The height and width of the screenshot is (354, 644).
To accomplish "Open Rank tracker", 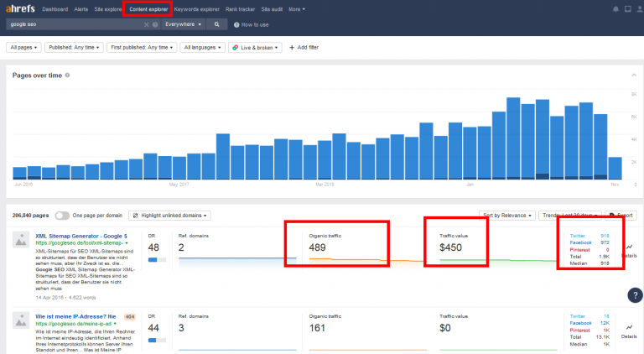I will (x=241, y=9).
